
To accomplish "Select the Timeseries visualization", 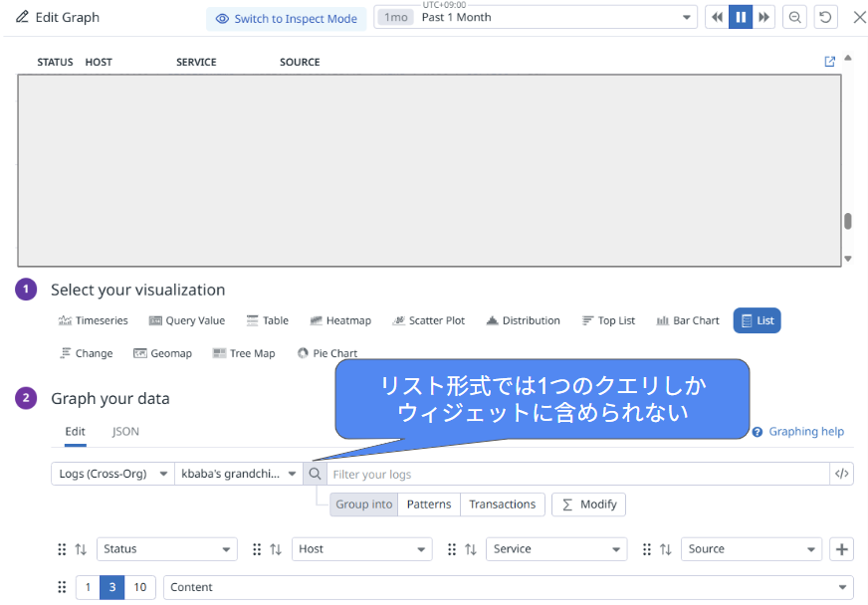I will pyautogui.click(x=93, y=320).
